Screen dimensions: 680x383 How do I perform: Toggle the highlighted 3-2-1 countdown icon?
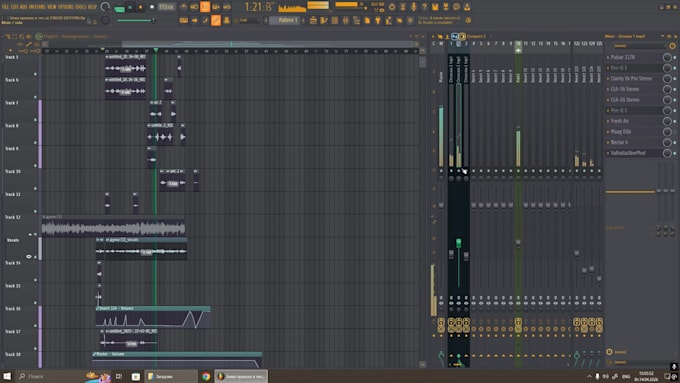205,7
